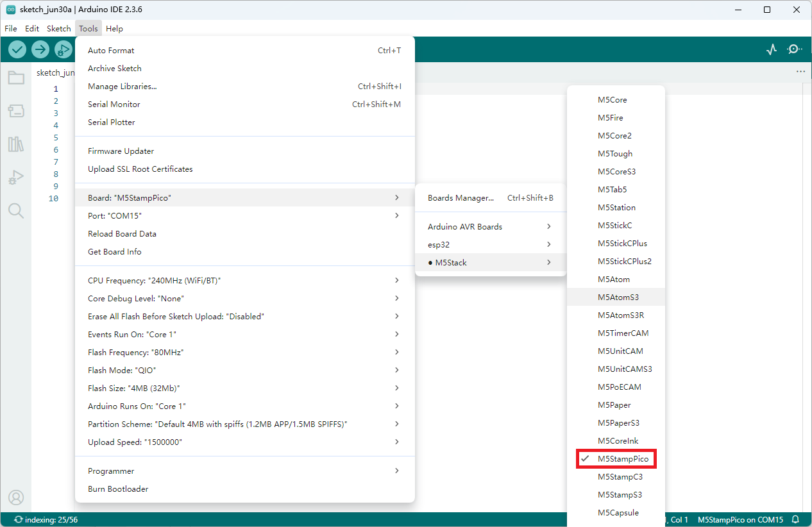Image resolution: width=812 pixels, height=527 pixels.
Task: Expand the CPU Frequency submenu
Action: click(245, 280)
